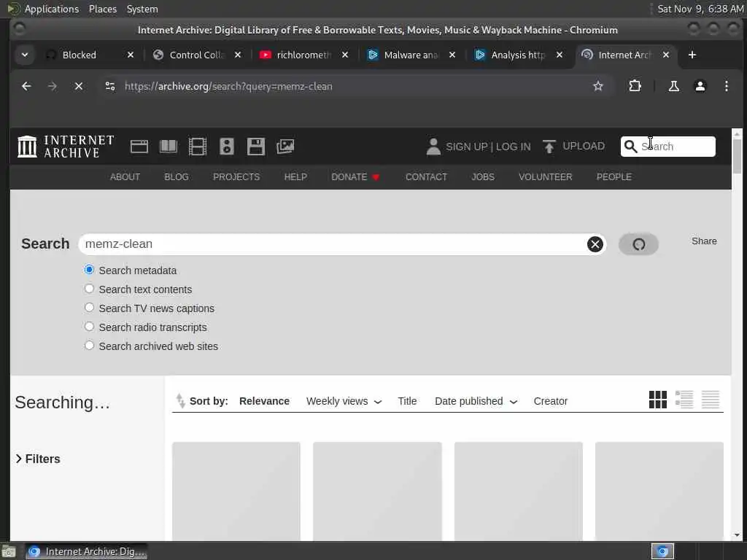
Task: Open the Chromium extensions puzzle icon
Action: click(635, 86)
